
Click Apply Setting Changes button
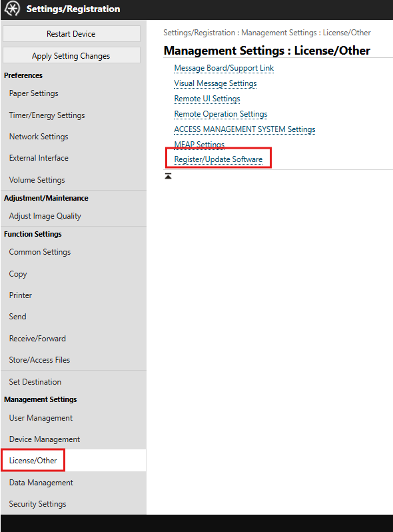(71, 55)
